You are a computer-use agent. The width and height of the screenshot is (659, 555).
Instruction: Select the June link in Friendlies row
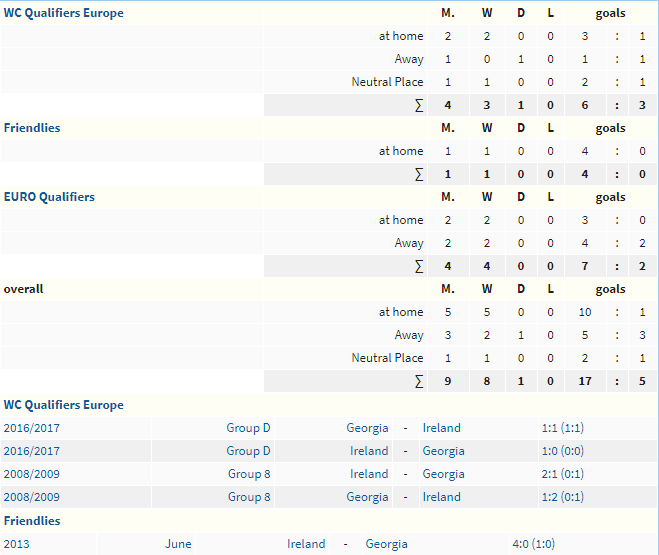coord(178,544)
